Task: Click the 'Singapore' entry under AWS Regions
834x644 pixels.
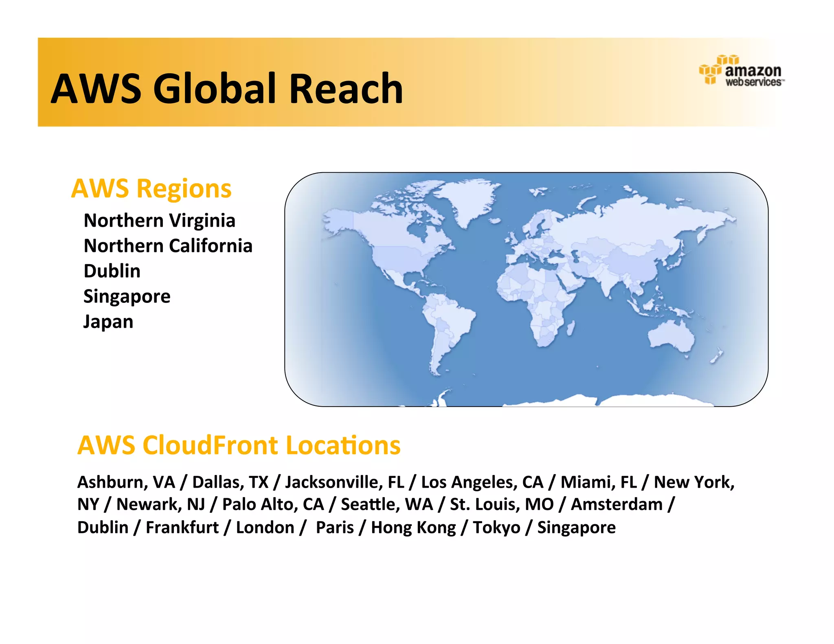Action: [x=127, y=297]
